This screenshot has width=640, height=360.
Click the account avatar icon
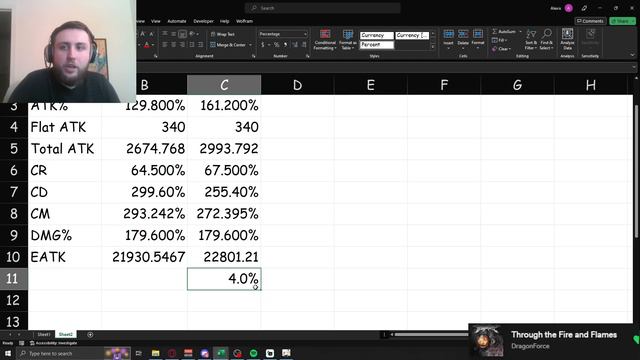tap(569, 8)
